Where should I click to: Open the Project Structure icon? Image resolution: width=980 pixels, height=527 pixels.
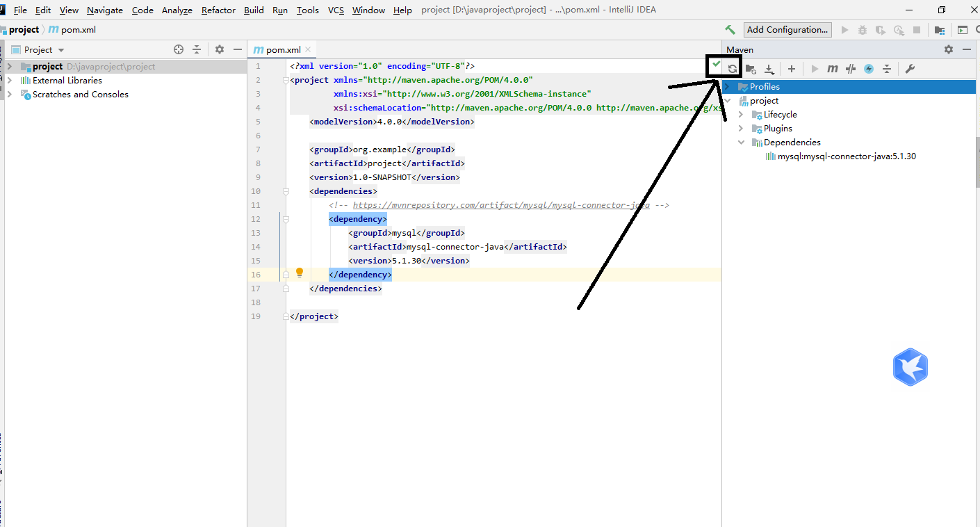[940, 30]
